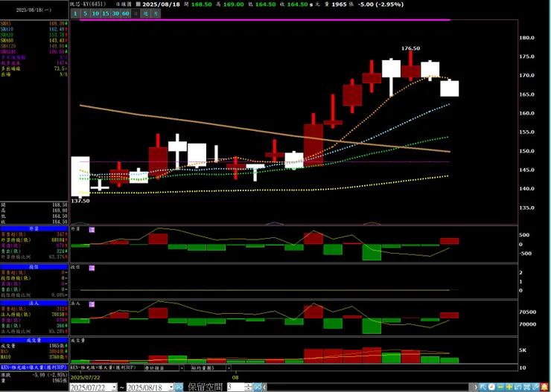The height and width of the screenshot is (392, 551).
Task: Click the blue KEN indicator label at bottom left
Action: click(x=34, y=367)
